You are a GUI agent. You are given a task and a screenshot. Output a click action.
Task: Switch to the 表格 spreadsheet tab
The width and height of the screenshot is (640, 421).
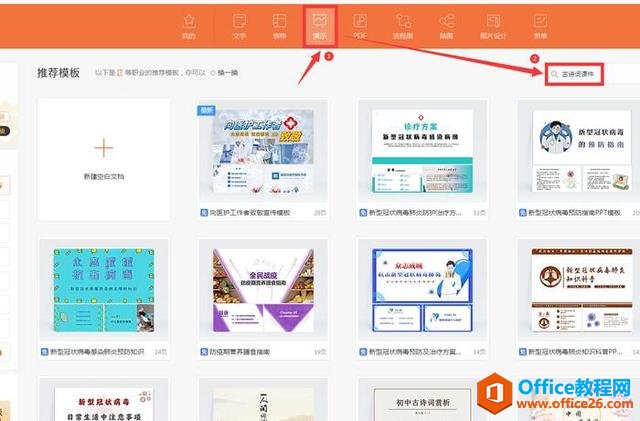[x=279, y=27]
